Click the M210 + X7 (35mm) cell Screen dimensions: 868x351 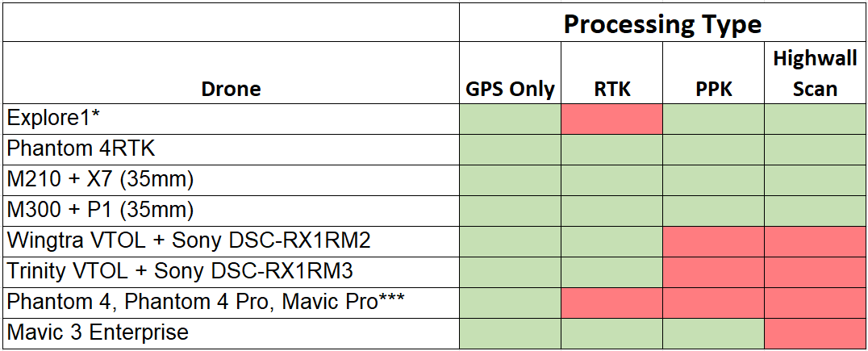(x=232, y=180)
